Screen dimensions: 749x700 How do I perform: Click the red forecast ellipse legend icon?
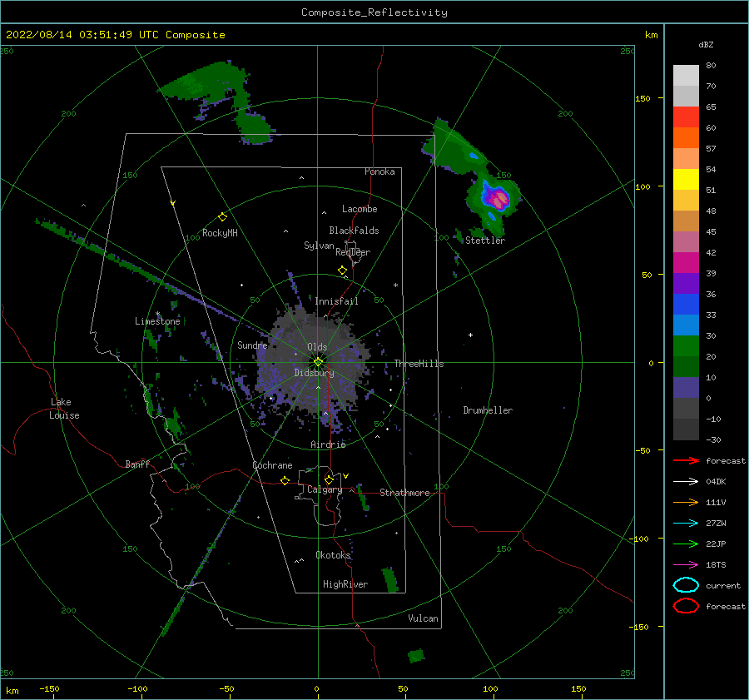point(686,606)
